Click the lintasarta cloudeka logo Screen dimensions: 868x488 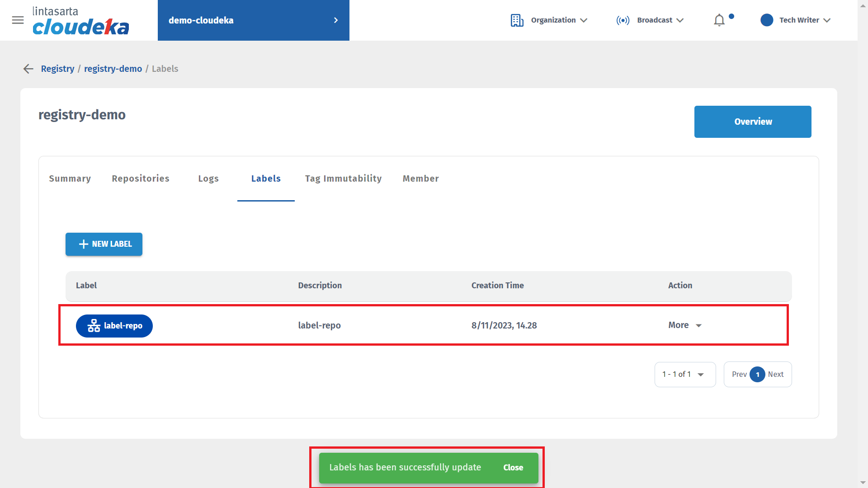(80, 21)
